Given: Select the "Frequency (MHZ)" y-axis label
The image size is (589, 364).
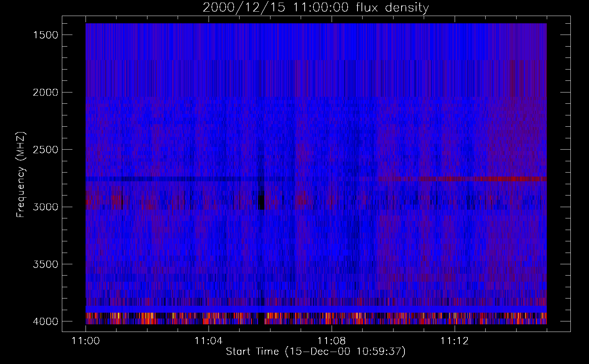Looking at the screenshot, I should pyautogui.click(x=21, y=175).
